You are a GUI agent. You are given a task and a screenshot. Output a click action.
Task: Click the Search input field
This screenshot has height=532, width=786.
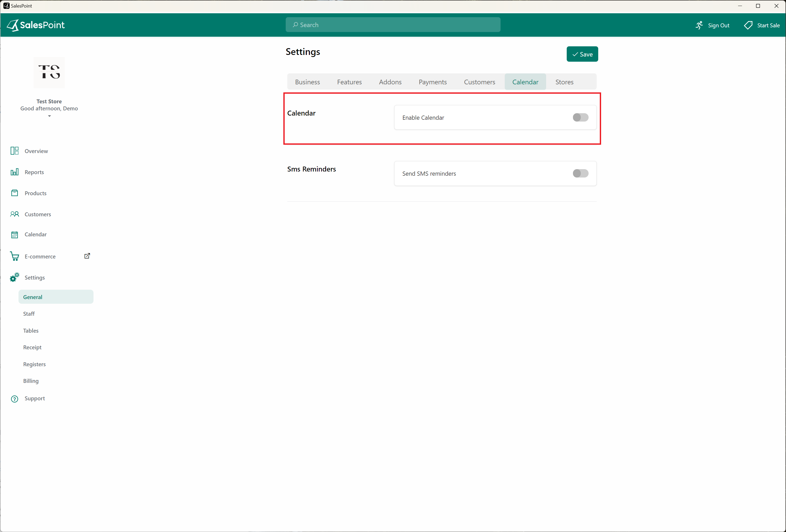(393, 24)
